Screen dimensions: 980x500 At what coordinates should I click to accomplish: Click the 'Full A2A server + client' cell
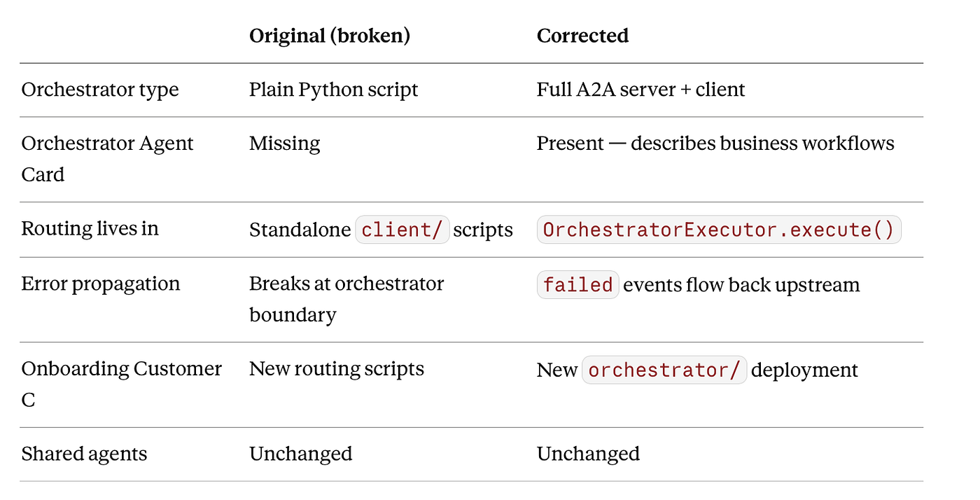pyautogui.click(x=641, y=90)
